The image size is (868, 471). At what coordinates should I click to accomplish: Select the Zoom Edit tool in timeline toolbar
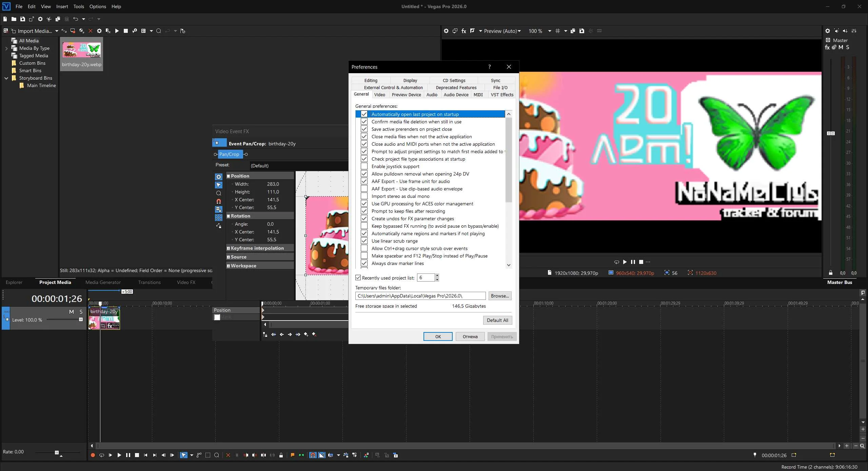point(217,455)
